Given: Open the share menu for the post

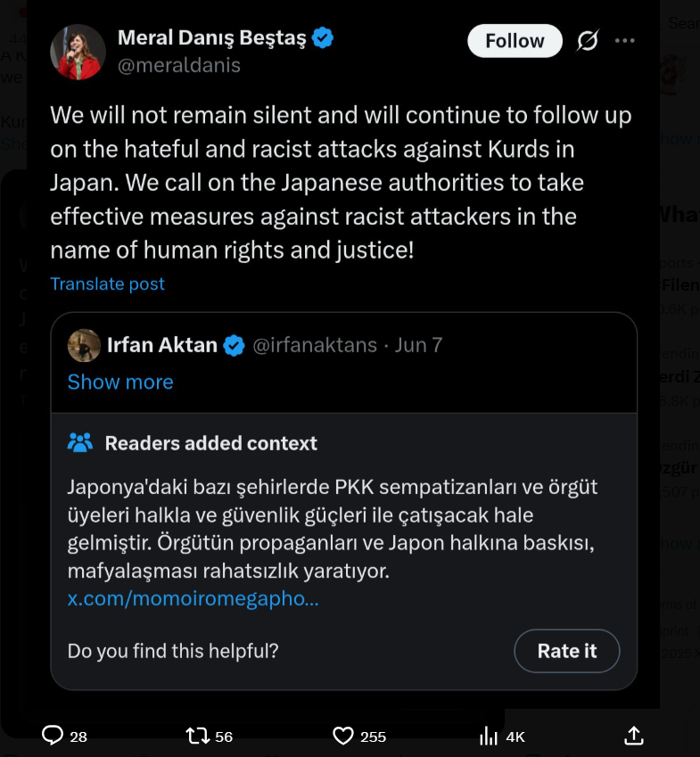Looking at the screenshot, I should [633, 736].
